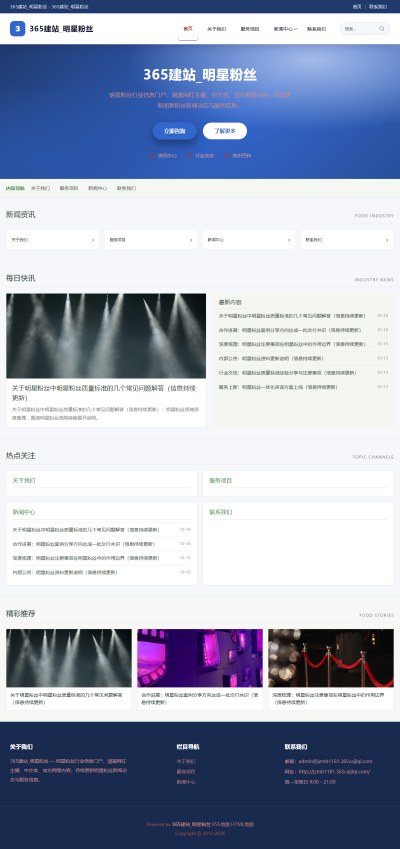
Task: Open 合作话题 article in 新闻中心 panel
Action: point(83,544)
